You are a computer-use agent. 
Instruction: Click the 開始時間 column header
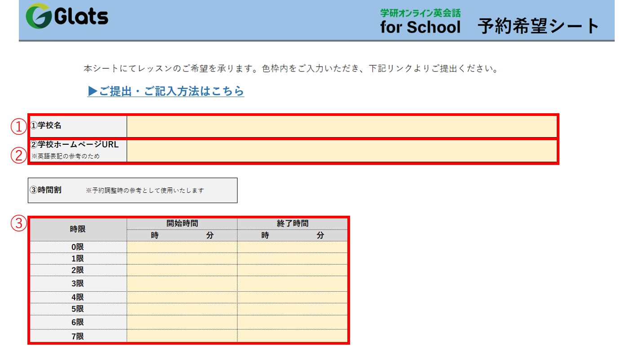point(182,222)
